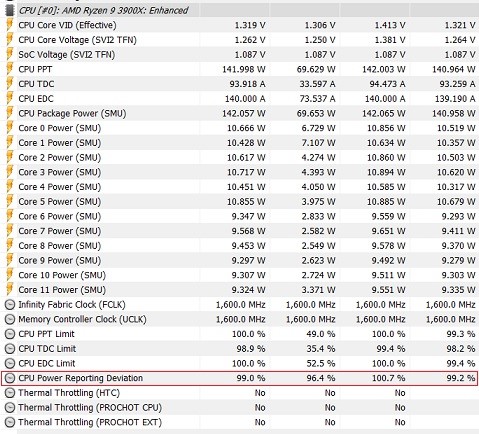Click the 96.4 % power reporting deviation value
Image resolution: width=479 pixels, height=434 pixels.
[321, 378]
